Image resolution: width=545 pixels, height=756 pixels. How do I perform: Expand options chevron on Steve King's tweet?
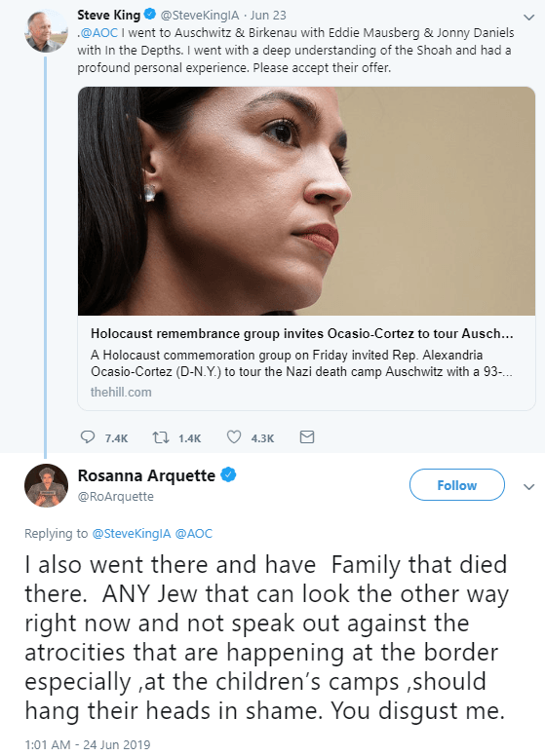click(529, 18)
